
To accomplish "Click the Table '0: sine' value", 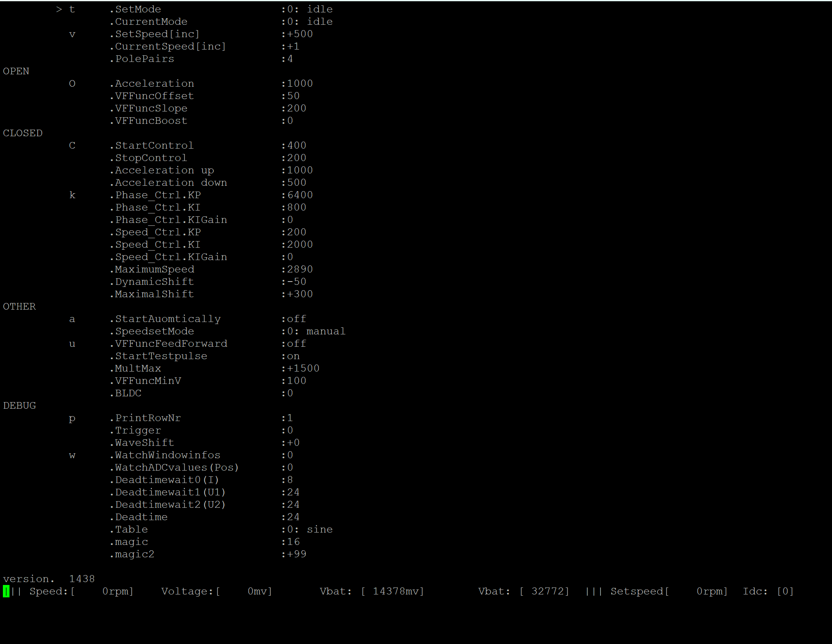I will coord(310,529).
